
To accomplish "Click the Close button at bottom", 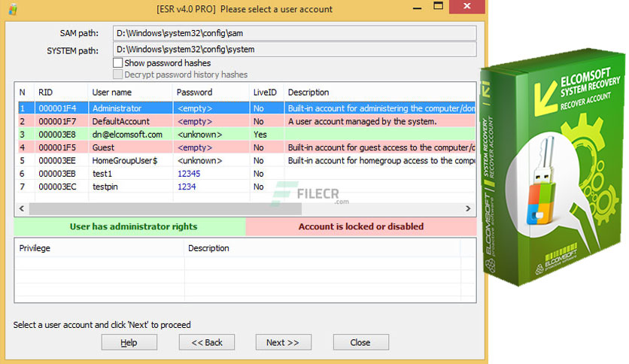I will pos(360,342).
